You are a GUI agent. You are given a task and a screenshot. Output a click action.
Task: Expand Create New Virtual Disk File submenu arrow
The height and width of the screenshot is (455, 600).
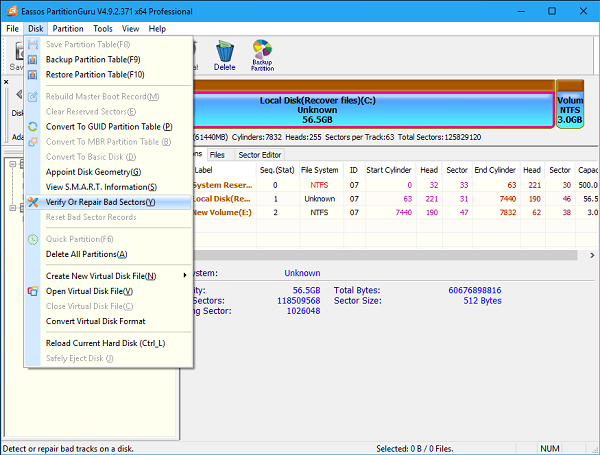coord(184,276)
